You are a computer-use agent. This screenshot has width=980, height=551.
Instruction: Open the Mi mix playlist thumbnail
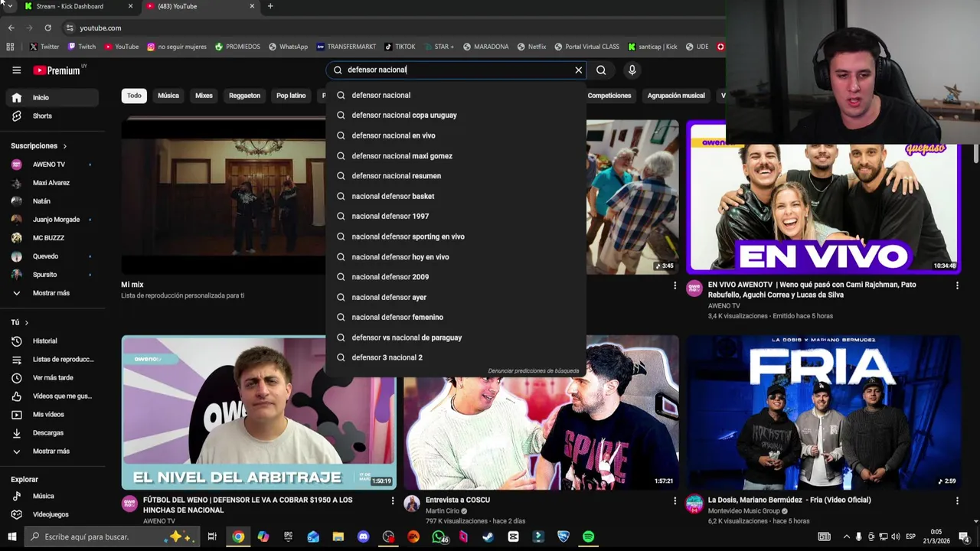(224, 197)
